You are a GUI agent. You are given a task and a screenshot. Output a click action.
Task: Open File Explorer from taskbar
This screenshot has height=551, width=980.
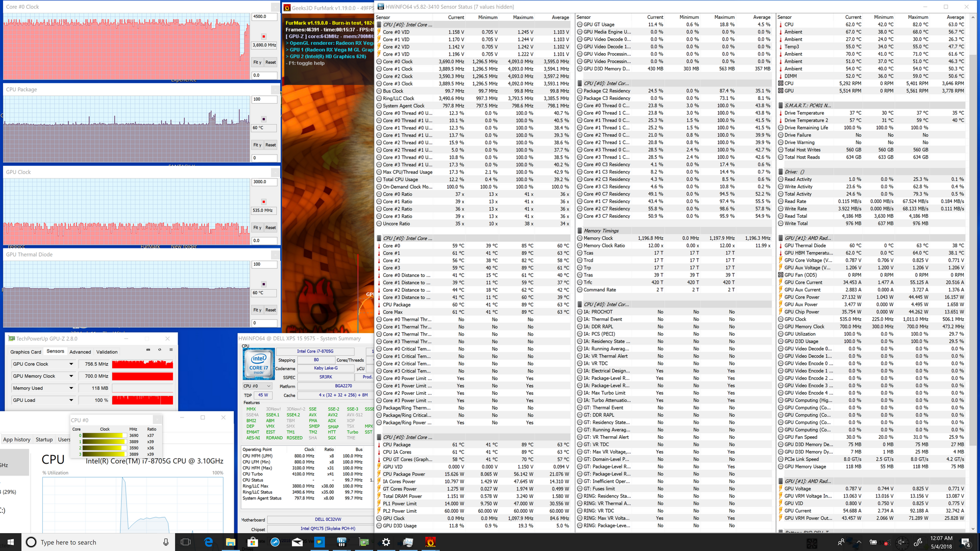[x=230, y=542]
